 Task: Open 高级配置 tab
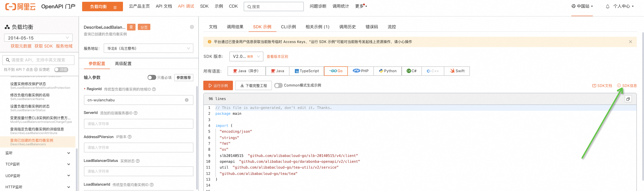coord(123,64)
